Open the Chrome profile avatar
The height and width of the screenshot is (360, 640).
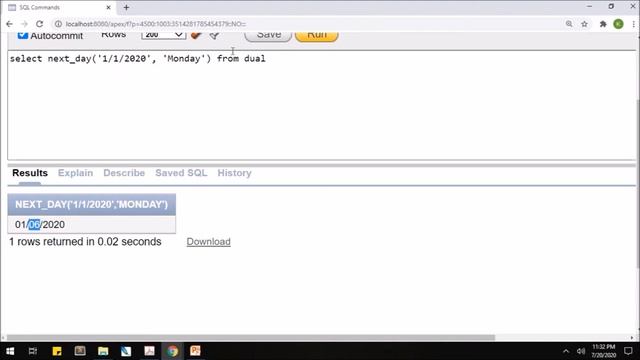(x=618, y=24)
